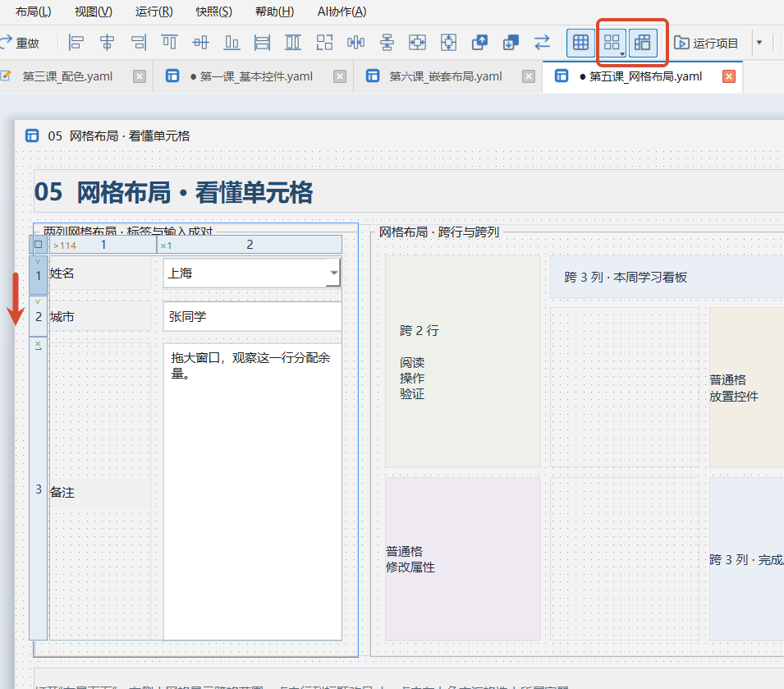Select the 跨 2 行 green cell

point(462,361)
